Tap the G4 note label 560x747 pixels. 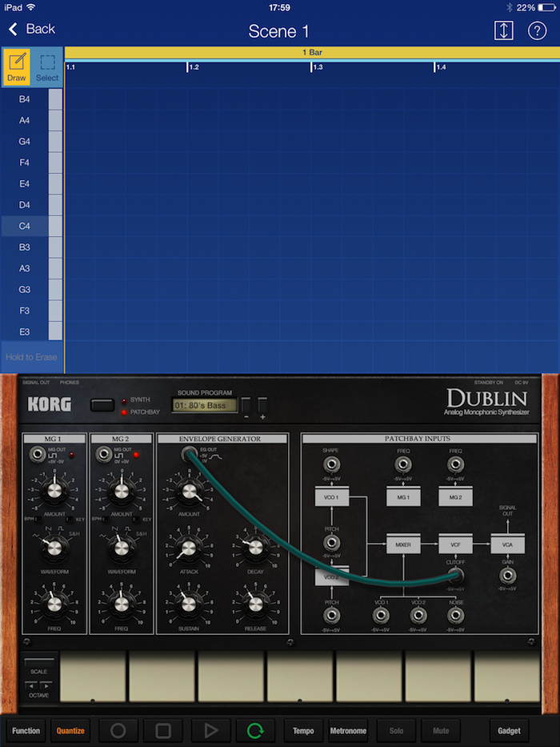tap(24, 142)
